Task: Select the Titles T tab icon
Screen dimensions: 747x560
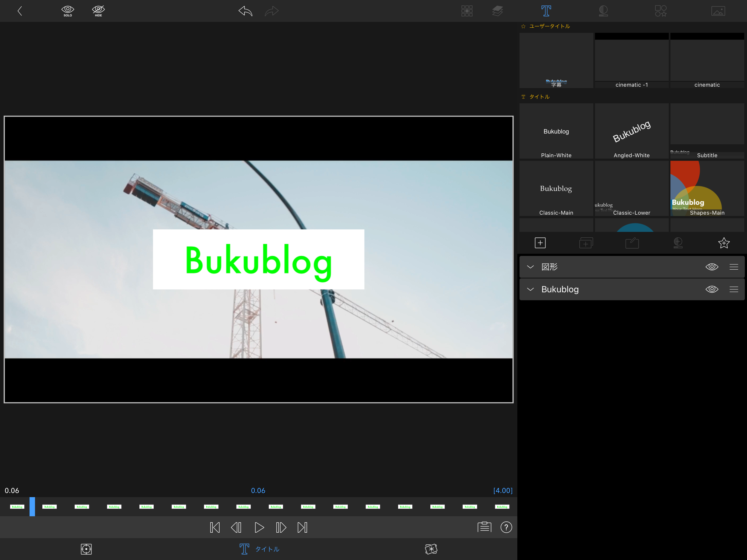Action: pyautogui.click(x=546, y=11)
